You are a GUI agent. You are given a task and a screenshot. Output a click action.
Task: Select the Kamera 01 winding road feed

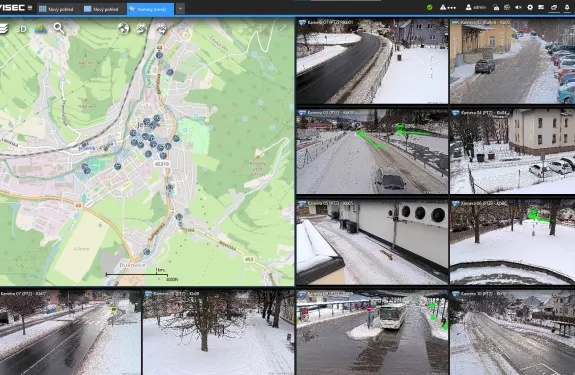[372, 61]
